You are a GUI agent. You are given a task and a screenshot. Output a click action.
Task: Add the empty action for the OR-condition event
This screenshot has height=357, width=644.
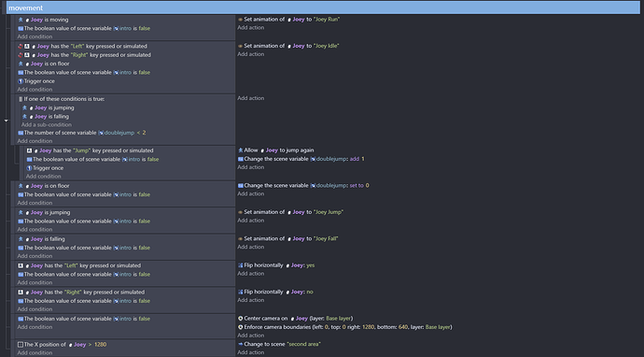(250, 98)
